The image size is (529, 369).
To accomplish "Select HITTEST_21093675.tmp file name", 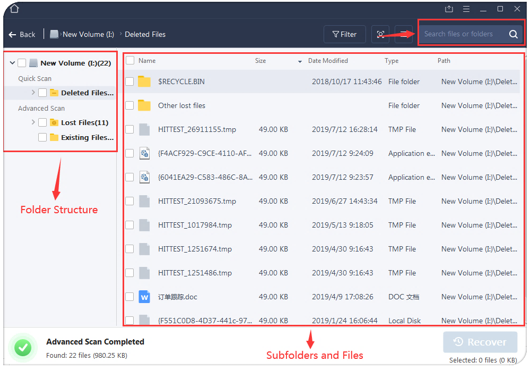I will point(197,201).
